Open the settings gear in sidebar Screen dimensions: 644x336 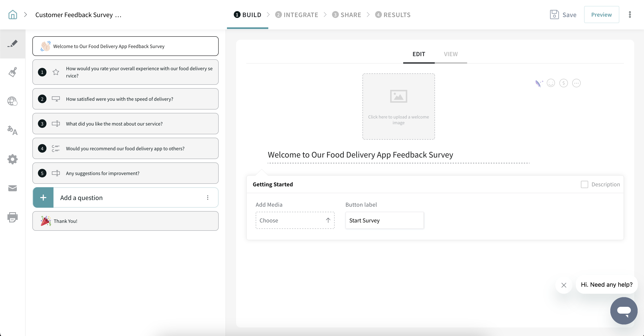point(13,159)
